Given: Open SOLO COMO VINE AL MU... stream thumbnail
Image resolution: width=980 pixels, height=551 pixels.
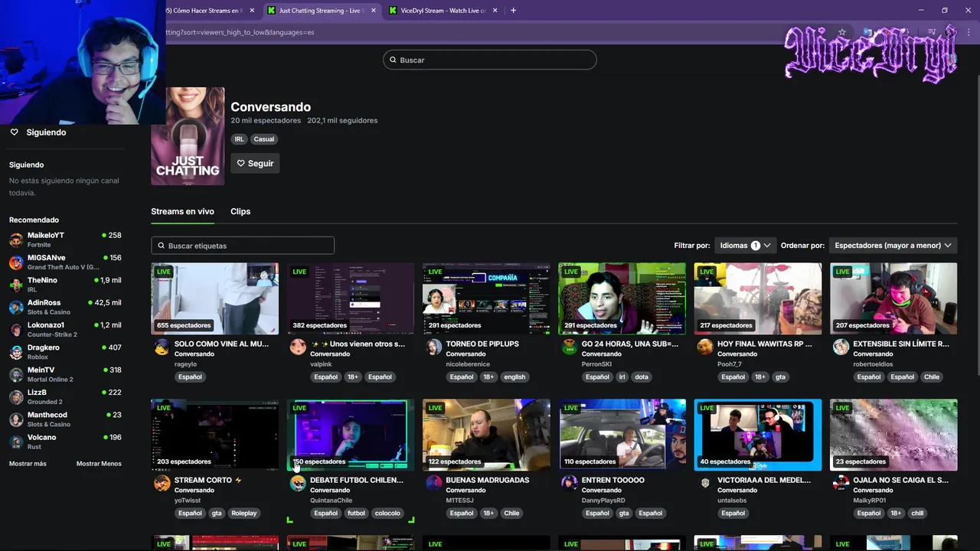Looking at the screenshot, I should pyautogui.click(x=214, y=298).
